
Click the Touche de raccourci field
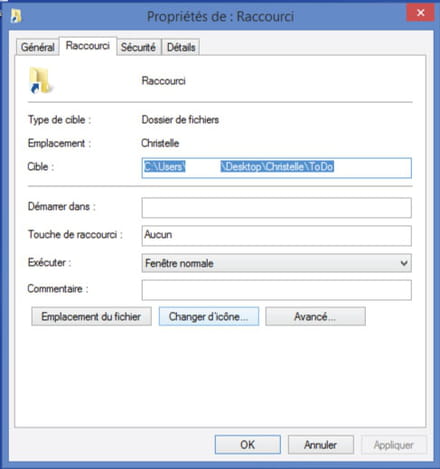[x=276, y=236]
